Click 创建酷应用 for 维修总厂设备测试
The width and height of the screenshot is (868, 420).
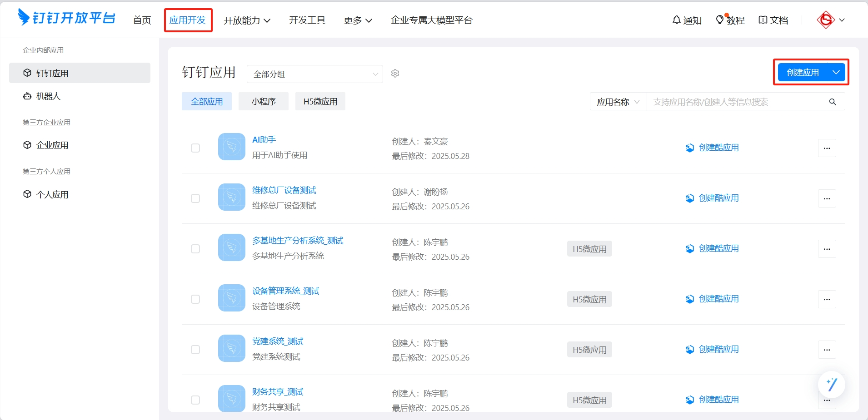coord(712,198)
